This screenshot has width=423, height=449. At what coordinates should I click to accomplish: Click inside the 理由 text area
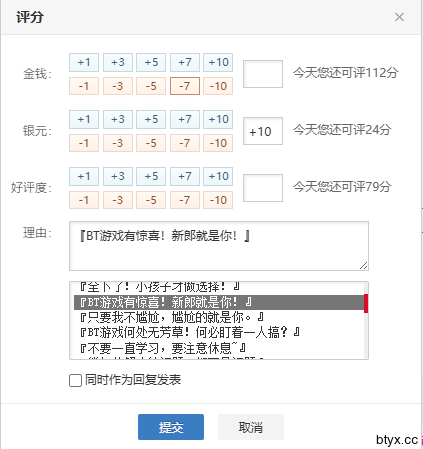pyautogui.click(x=219, y=246)
